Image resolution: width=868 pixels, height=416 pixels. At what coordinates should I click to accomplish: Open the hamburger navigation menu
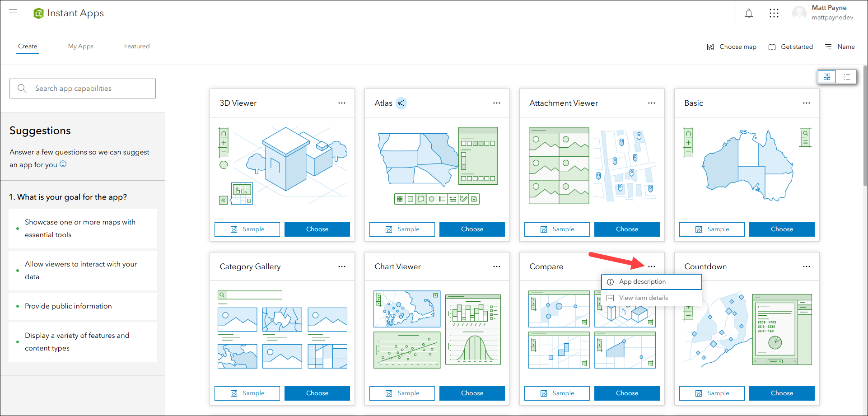click(x=13, y=13)
